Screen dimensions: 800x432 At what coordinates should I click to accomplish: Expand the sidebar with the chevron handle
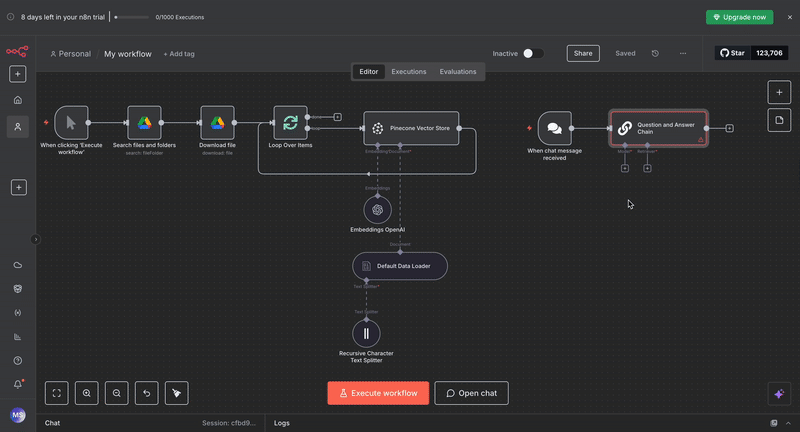(36, 239)
